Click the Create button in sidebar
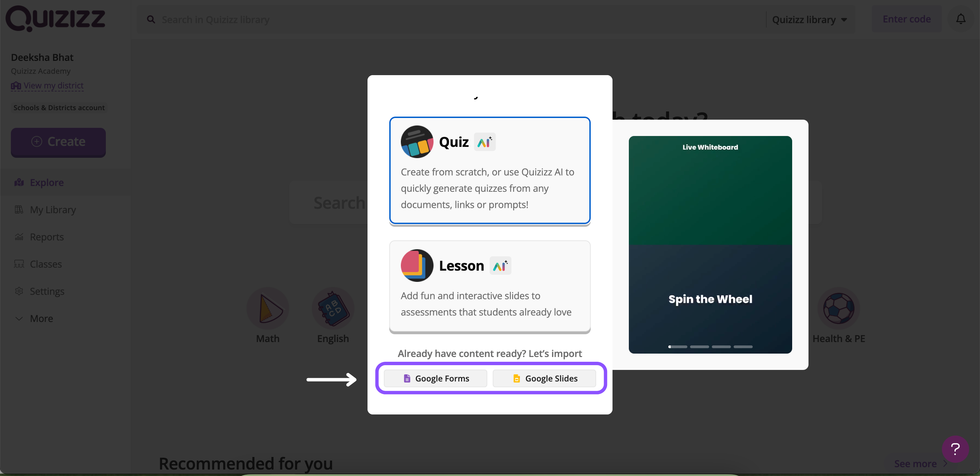Viewport: 980px width, 476px height. (x=58, y=142)
